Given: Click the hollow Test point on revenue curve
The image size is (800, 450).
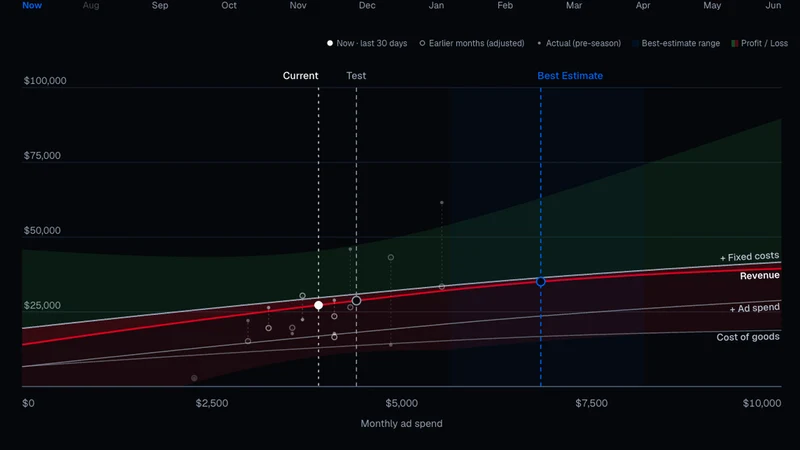Looking at the screenshot, I should tap(356, 301).
